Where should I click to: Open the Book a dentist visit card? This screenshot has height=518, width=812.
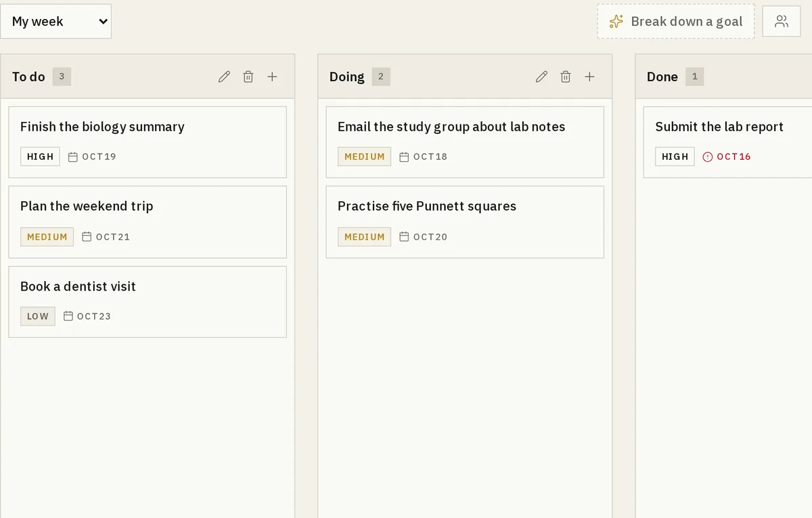pyautogui.click(x=148, y=302)
